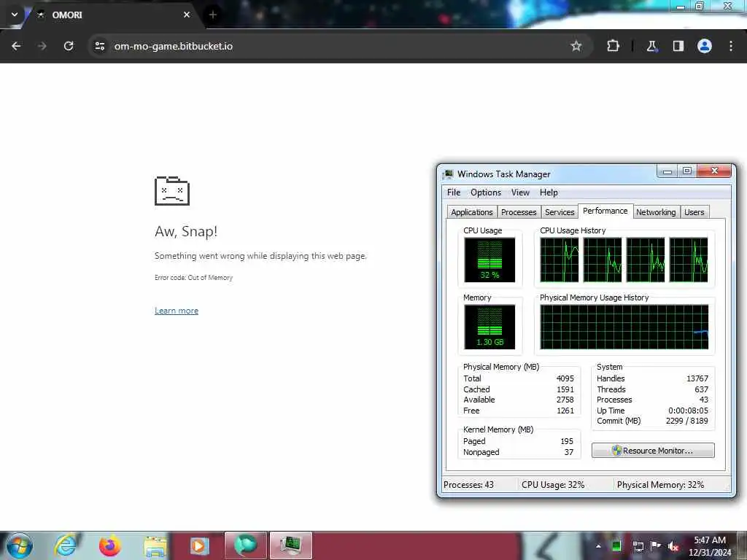
Task: Click the Task Manager title bar icon
Action: (448, 174)
